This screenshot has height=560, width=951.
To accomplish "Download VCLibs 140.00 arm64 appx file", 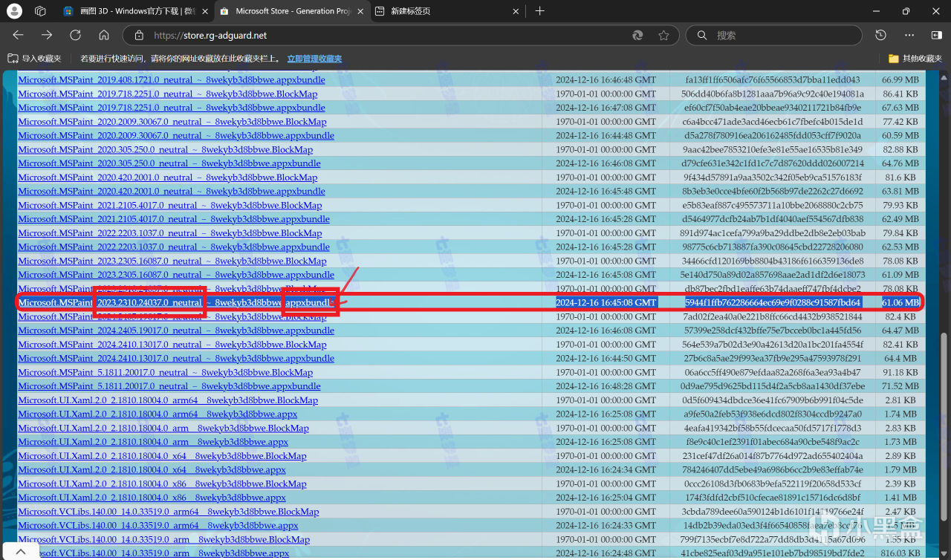I will click(158, 526).
